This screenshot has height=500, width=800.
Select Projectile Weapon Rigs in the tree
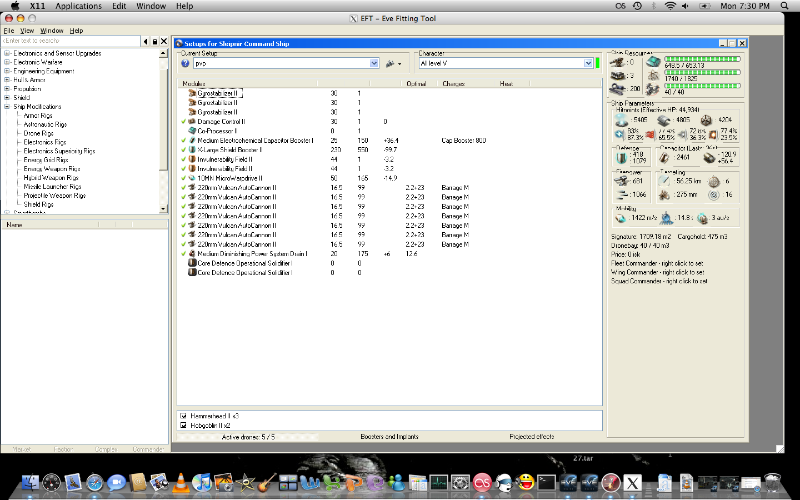pos(55,195)
